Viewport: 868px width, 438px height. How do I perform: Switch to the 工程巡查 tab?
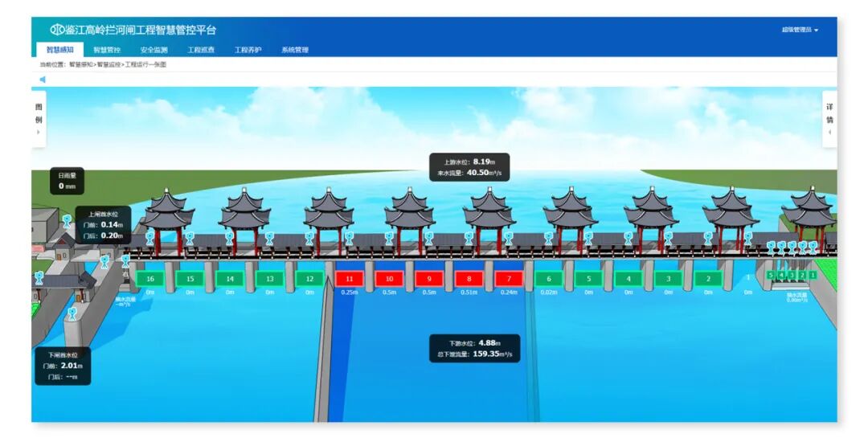201,49
